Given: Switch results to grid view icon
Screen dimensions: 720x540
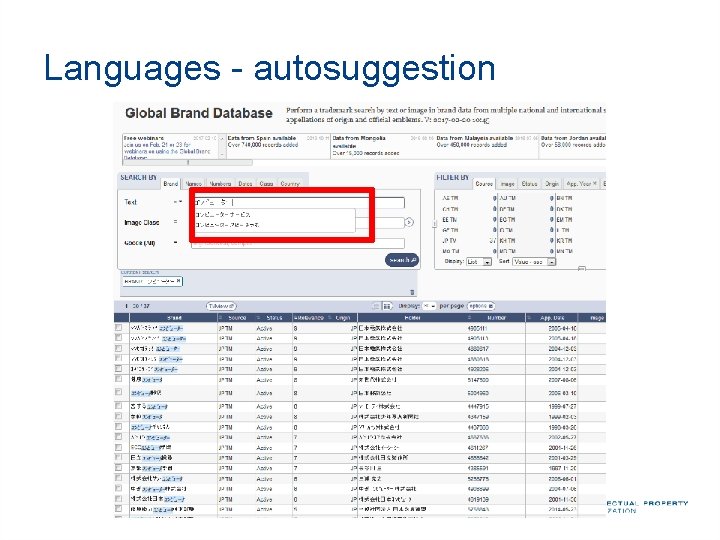Looking at the screenshot, I should [387, 306].
